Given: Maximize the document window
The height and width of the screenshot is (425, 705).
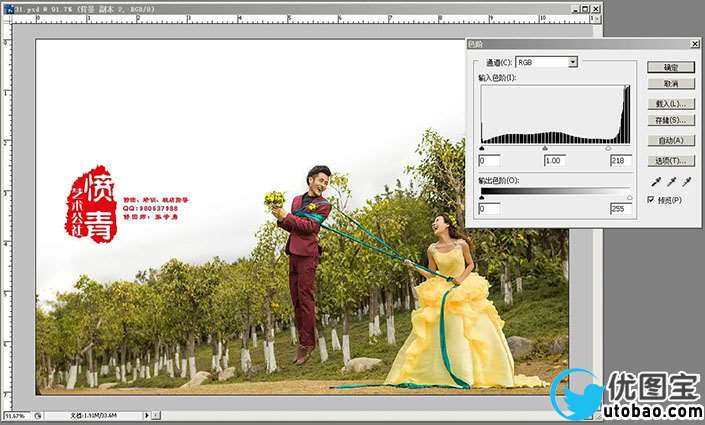Looking at the screenshot, I should [585, 9].
